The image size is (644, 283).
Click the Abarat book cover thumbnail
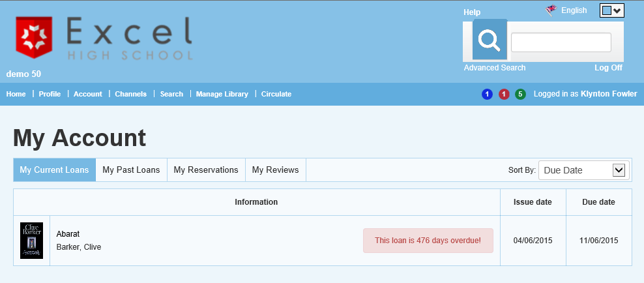pyautogui.click(x=31, y=241)
